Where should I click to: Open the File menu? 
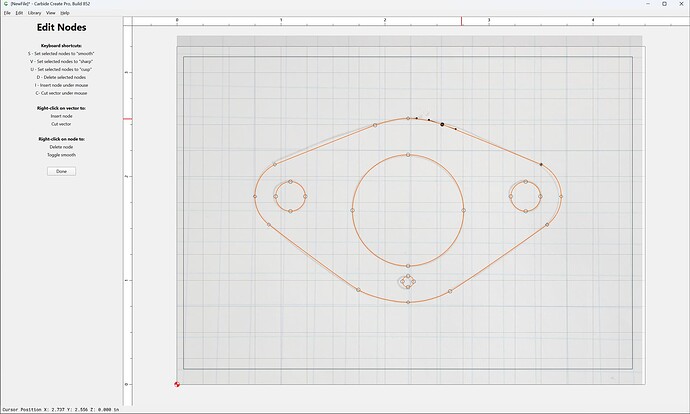pos(7,13)
